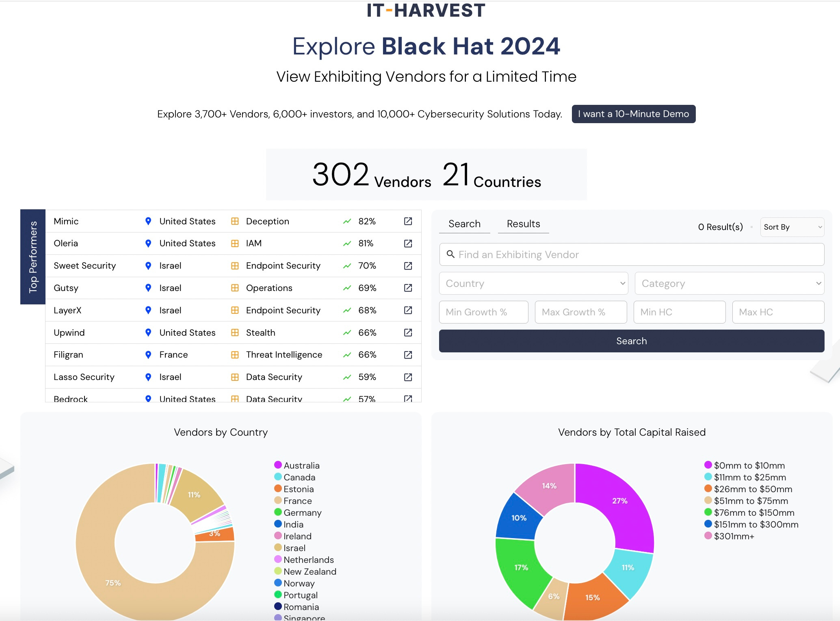Click Sweet Security vendor name

tap(84, 266)
